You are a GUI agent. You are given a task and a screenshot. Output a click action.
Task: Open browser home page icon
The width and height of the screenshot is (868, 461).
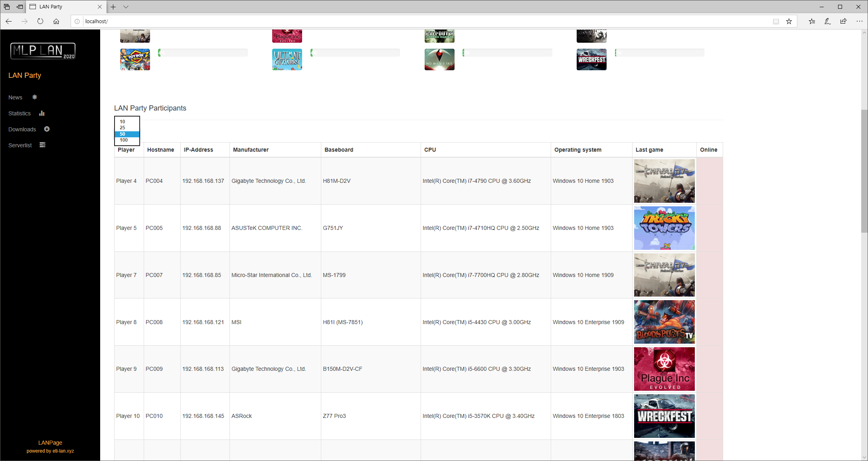56,21
